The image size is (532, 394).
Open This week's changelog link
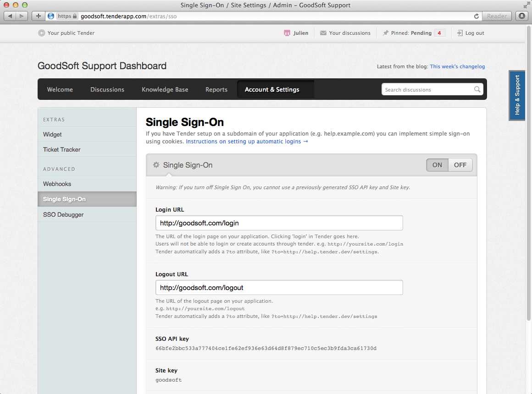pos(457,66)
